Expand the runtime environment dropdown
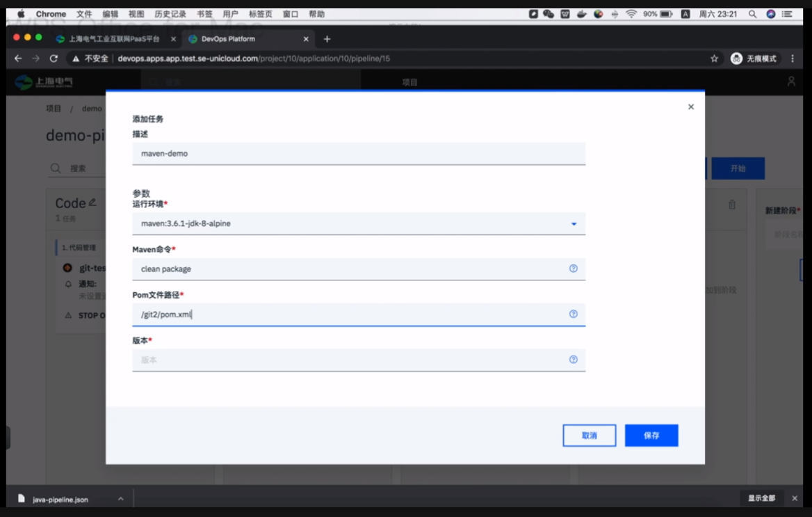Screen dimensions: 812x517 (574, 224)
